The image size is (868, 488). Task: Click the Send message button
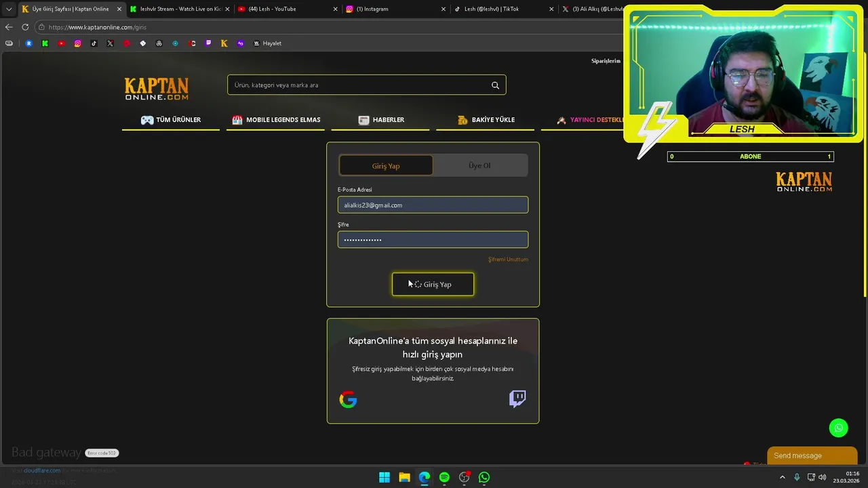pos(812,455)
